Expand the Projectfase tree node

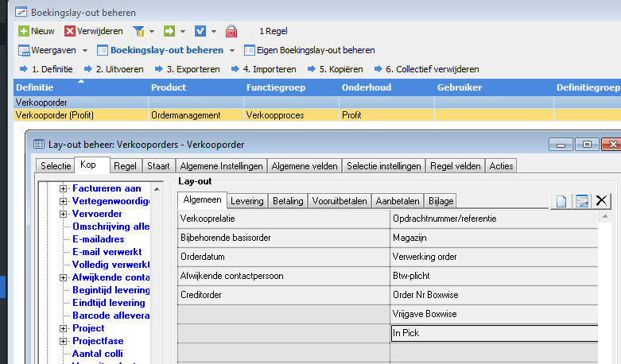pos(64,341)
